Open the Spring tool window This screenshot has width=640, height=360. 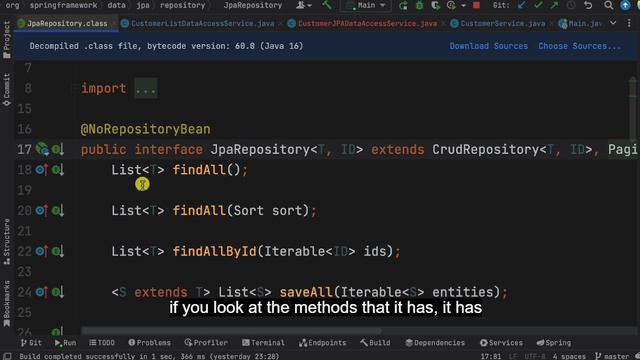click(x=554, y=343)
